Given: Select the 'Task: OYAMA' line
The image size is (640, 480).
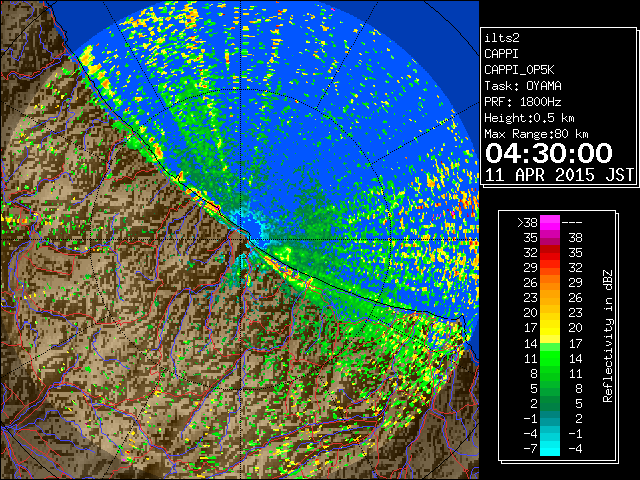Looking at the screenshot, I should coord(522,86).
